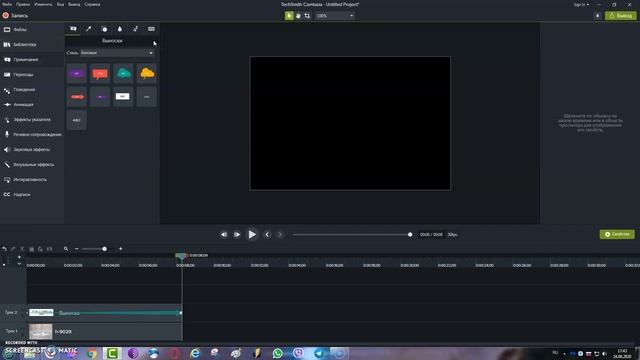This screenshot has height=360, width=640.
Task: Redo the last undone action
Action: 13,249
